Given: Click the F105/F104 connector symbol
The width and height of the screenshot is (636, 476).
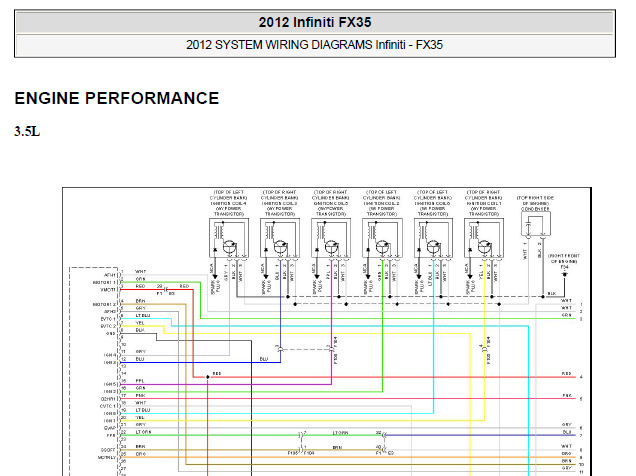Looking at the screenshot, I should [301, 449].
